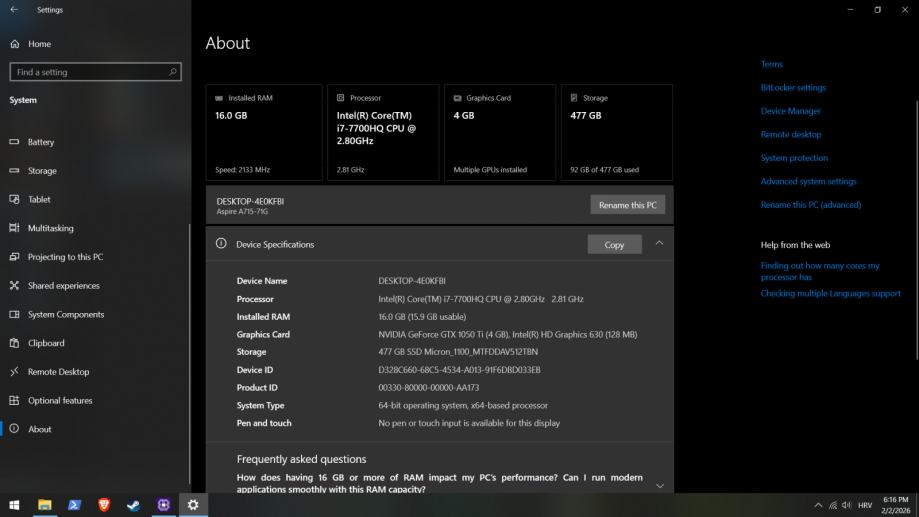Open BitLocker settings link
The width and height of the screenshot is (919, 517).
(793, 87)
